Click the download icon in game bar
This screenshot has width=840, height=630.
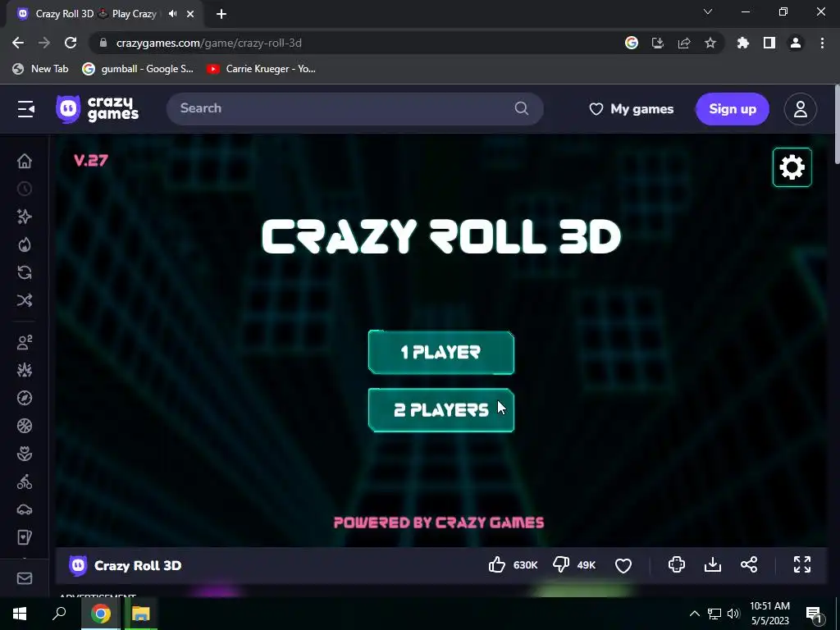click(x=713, y=564)
